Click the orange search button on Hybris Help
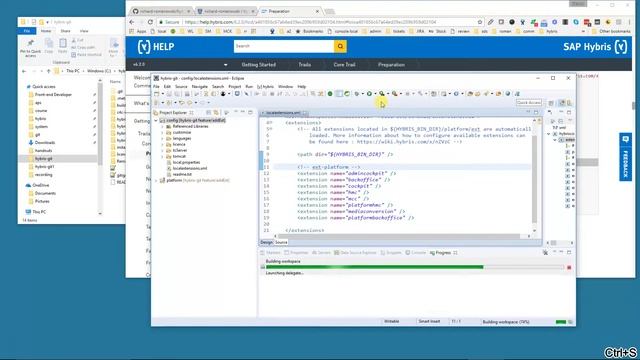 coord(340,46)
